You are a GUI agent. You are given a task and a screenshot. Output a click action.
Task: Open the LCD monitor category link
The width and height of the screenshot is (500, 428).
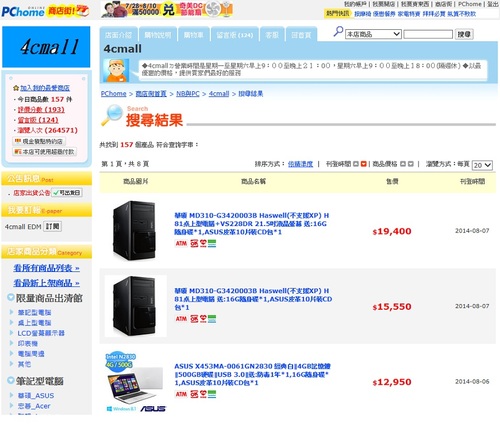(x=41, y=333)
